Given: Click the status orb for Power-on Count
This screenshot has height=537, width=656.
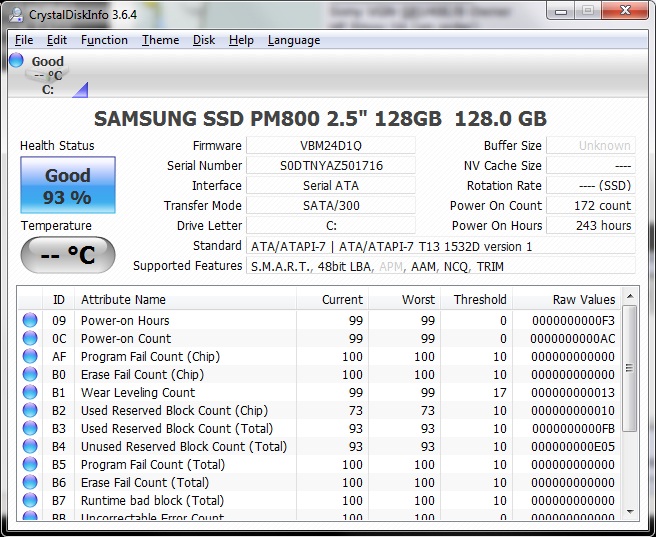Looking at the screenshot, I should 30,338.
